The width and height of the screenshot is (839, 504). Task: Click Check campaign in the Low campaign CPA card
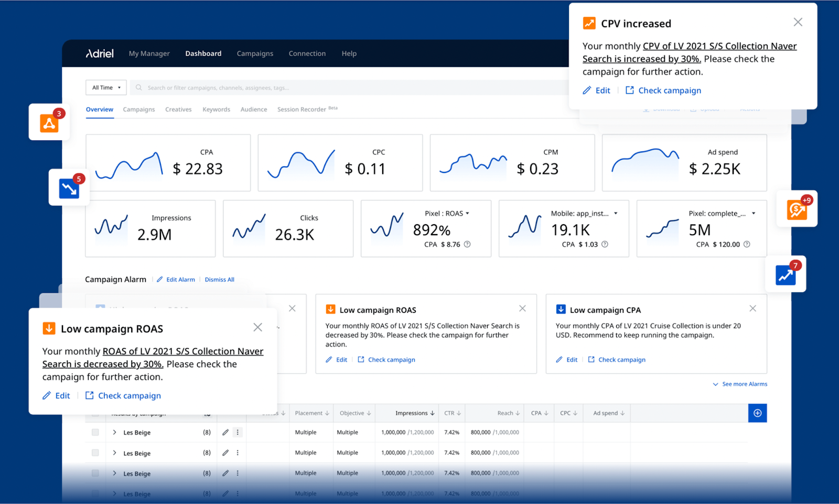coord(617,360)
